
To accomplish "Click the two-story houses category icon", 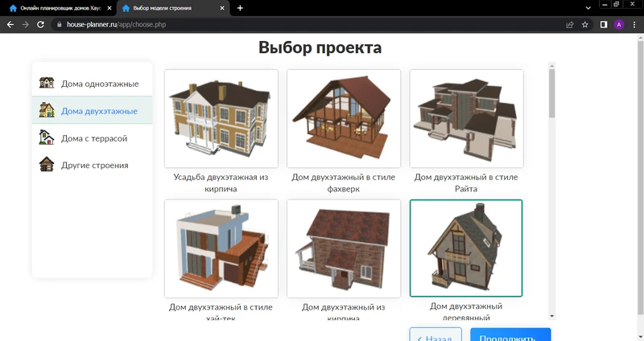I will [47, 110].
